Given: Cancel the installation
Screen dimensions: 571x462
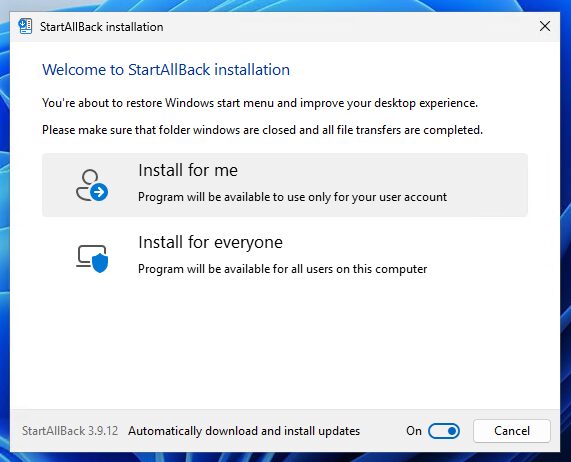Looking at the screenshot, I should point(512,431).
